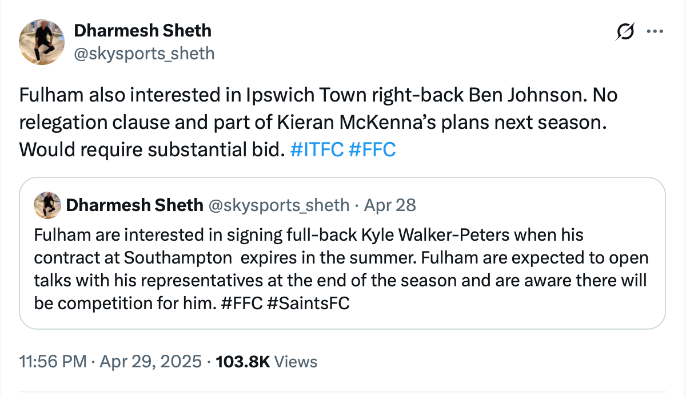Image resolution: width=686 pixels, height=397 pixels.
Task: Click the #SaintsFC tag in quoted post
Action: click(x=308, y=303)
